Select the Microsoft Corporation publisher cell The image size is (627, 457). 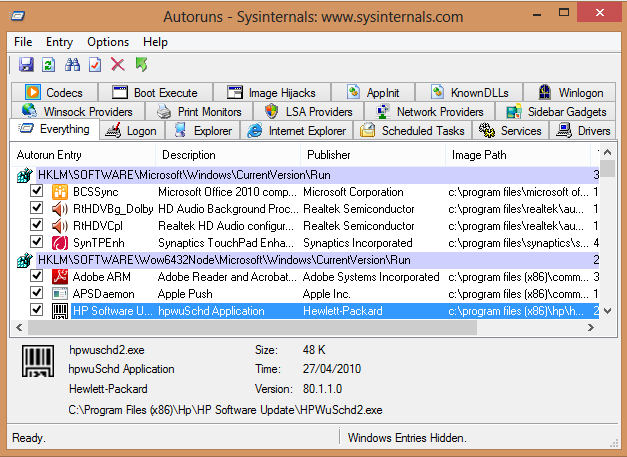coord(353,192)
